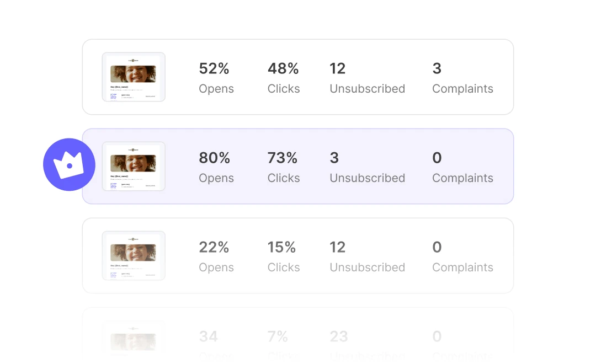596x364 pixels.
Task: Click 12 Unsubscribed in the first card
Action: 367,78
